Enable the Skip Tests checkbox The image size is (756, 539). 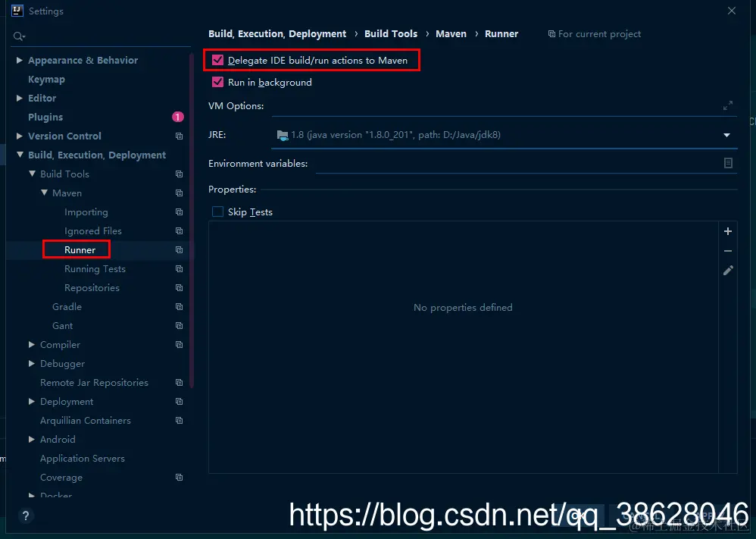click(217, 212)
